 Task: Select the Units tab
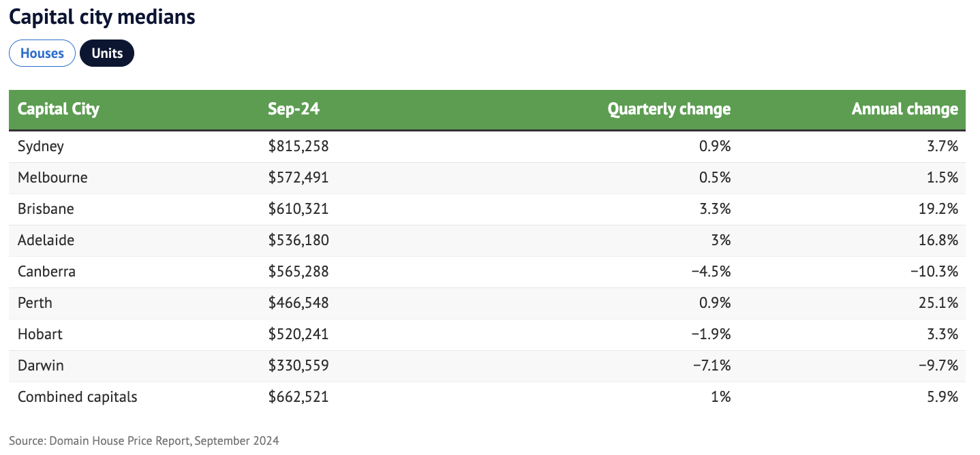point(107,53)
